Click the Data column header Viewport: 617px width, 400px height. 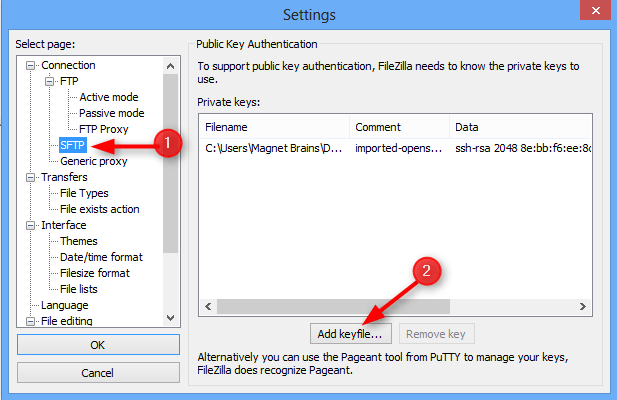coord(521,127)
